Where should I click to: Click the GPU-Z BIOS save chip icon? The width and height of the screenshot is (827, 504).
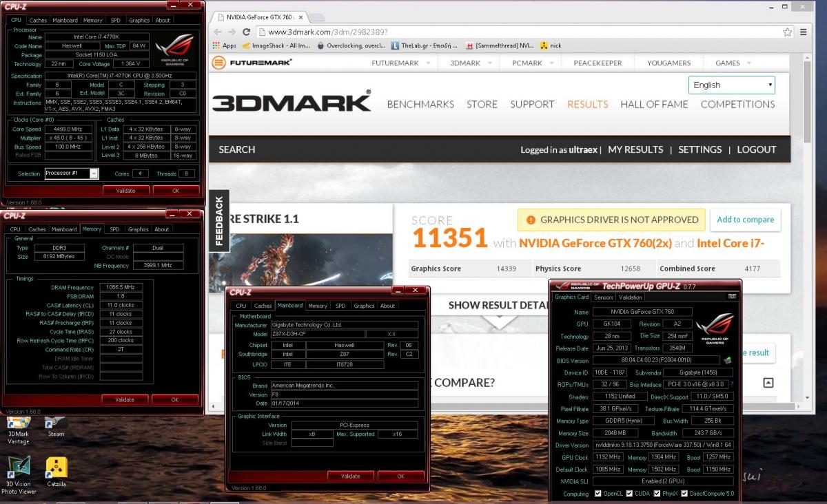[x=728, y=359]
